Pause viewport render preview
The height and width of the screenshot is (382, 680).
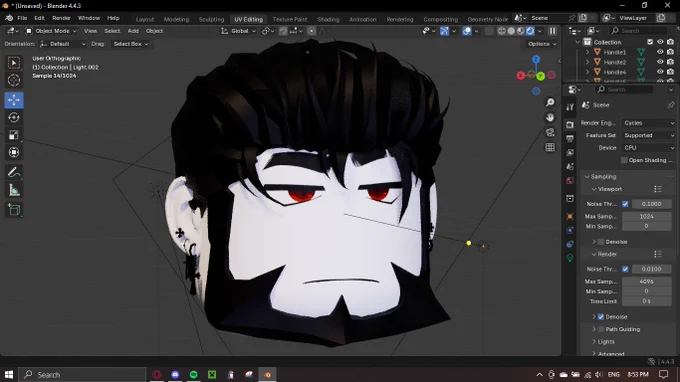click(552, 31)
